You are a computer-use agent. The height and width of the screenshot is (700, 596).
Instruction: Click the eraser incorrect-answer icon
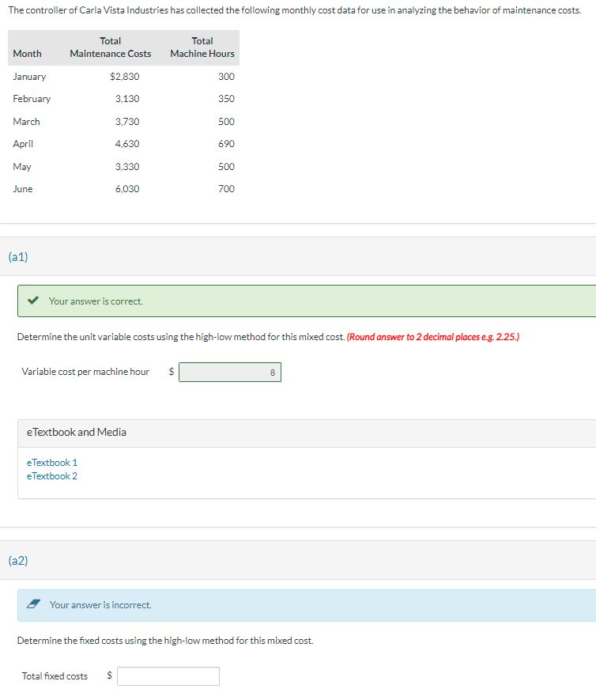[x=33, y=604]
